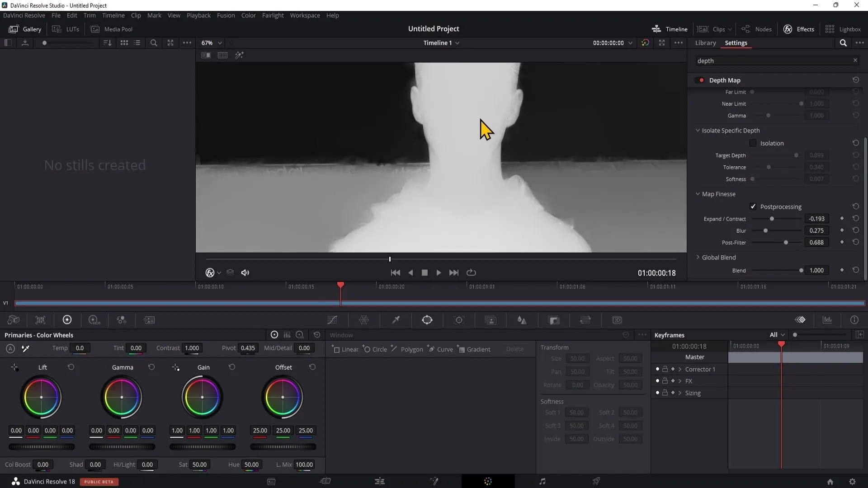Click the Fairlight audio page icon
Screen dimensions: 868x488
pyautogui.click(x=542, y=481)
